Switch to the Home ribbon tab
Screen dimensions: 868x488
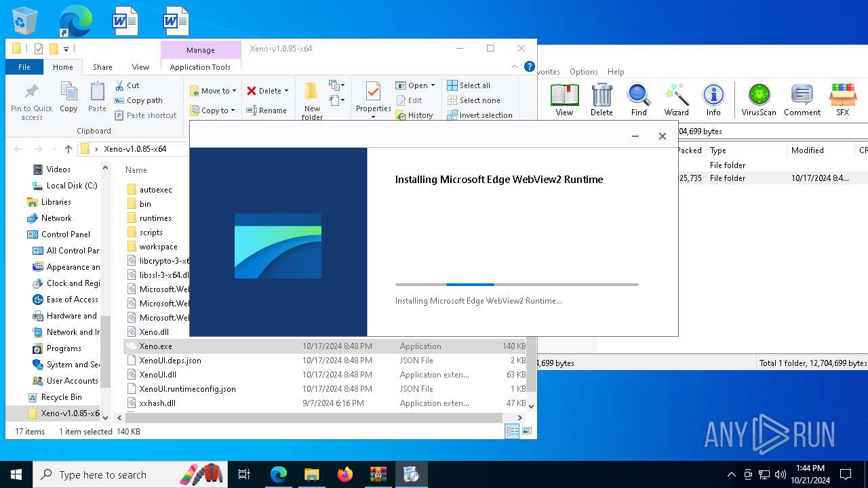pos(63,67)
